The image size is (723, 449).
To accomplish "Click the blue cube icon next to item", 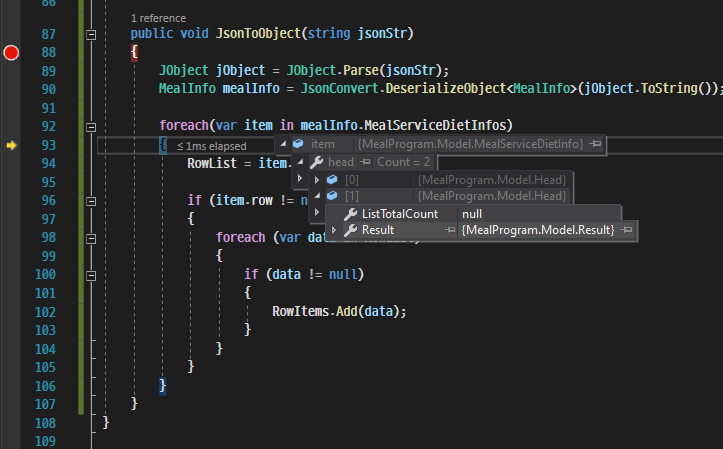I will click(298, 144).
